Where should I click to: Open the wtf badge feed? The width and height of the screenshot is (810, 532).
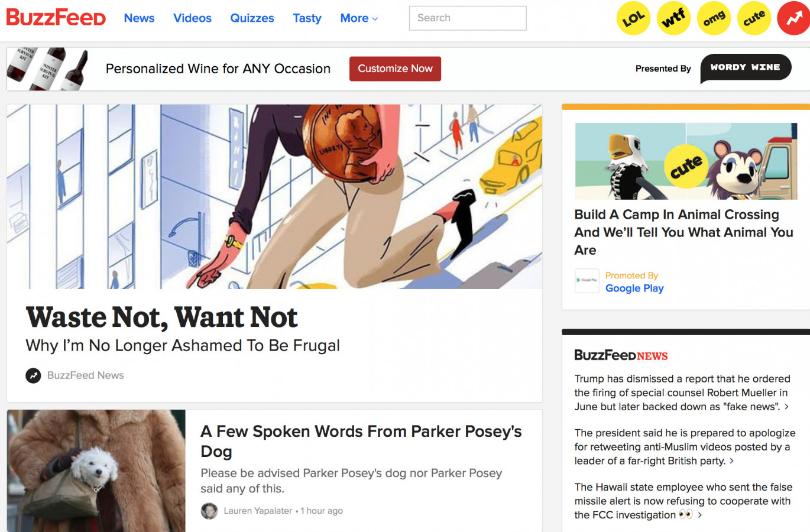[x=673, y=18]
